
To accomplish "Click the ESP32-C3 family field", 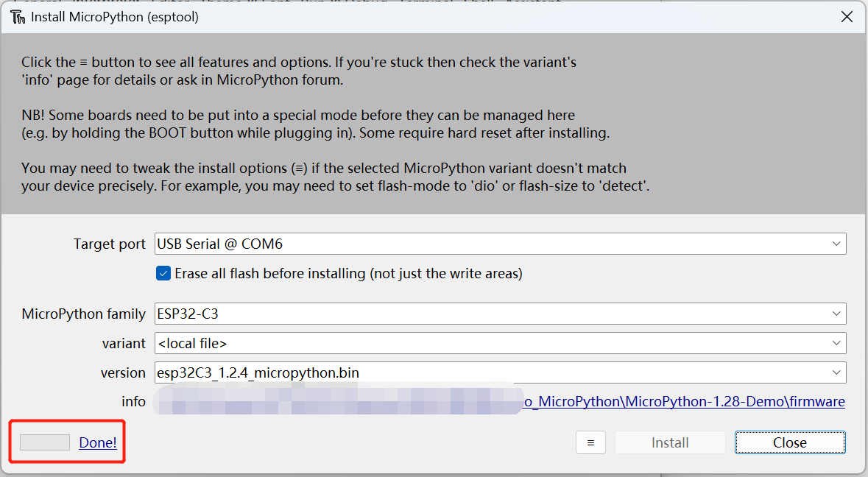I will 500,314.
